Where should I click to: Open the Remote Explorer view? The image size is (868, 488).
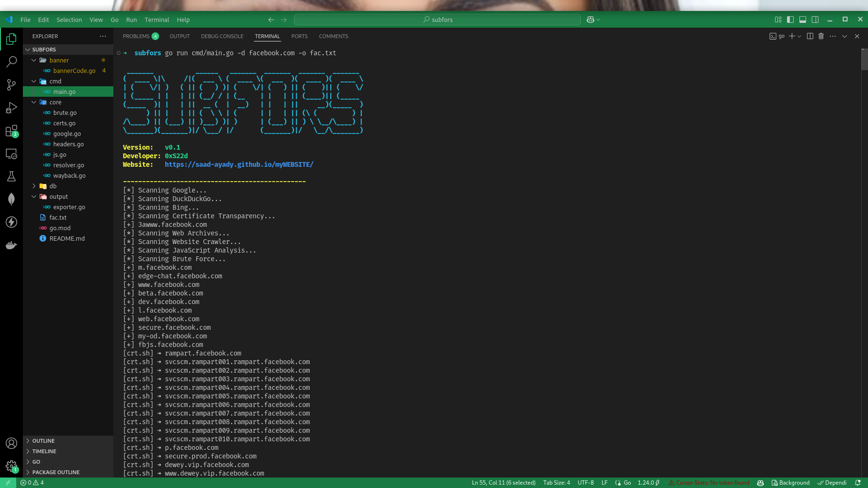11,154
